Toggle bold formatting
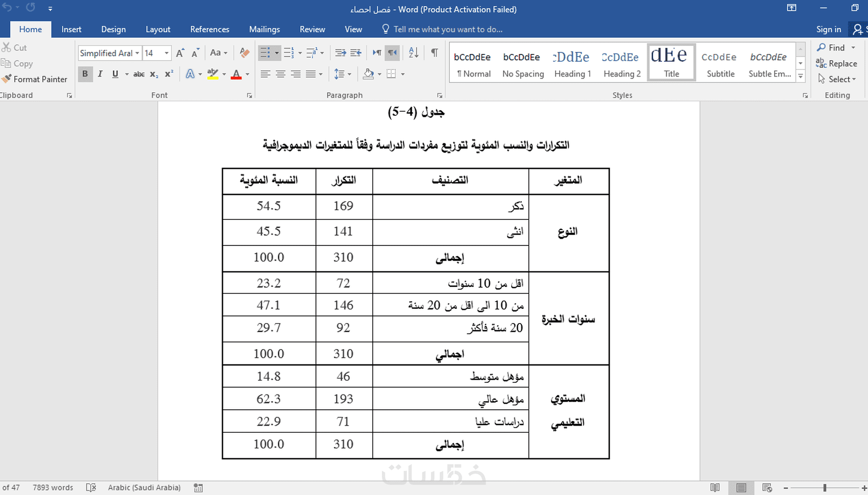Viewport: 868px width, 495px height. point(85,74)
